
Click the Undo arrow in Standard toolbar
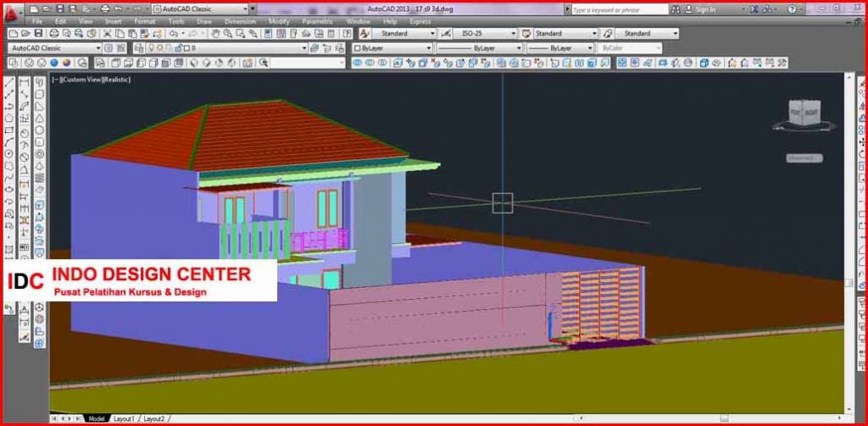(173, 34)
